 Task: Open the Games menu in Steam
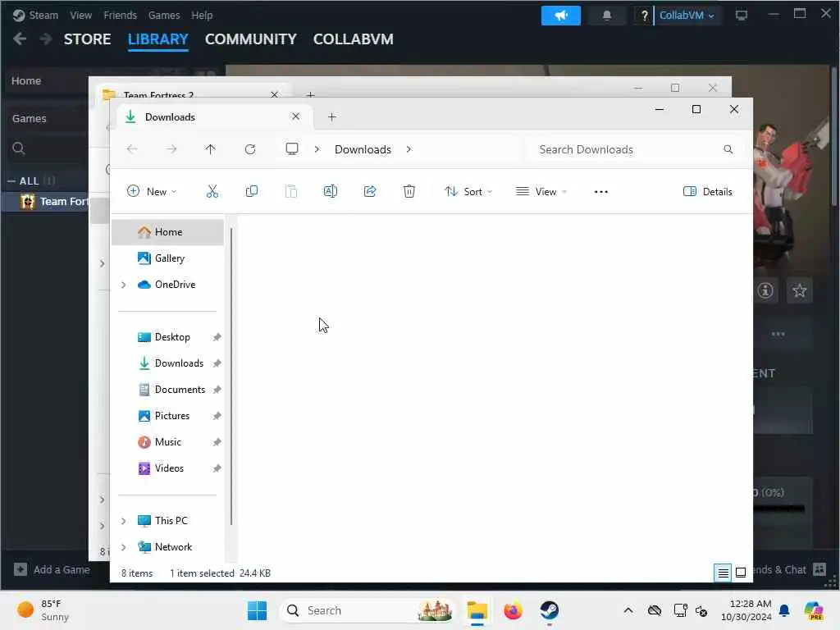[164, 16]
